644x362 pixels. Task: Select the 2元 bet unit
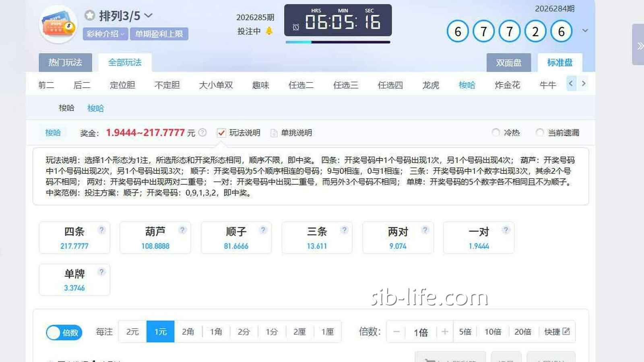point(132,331)
